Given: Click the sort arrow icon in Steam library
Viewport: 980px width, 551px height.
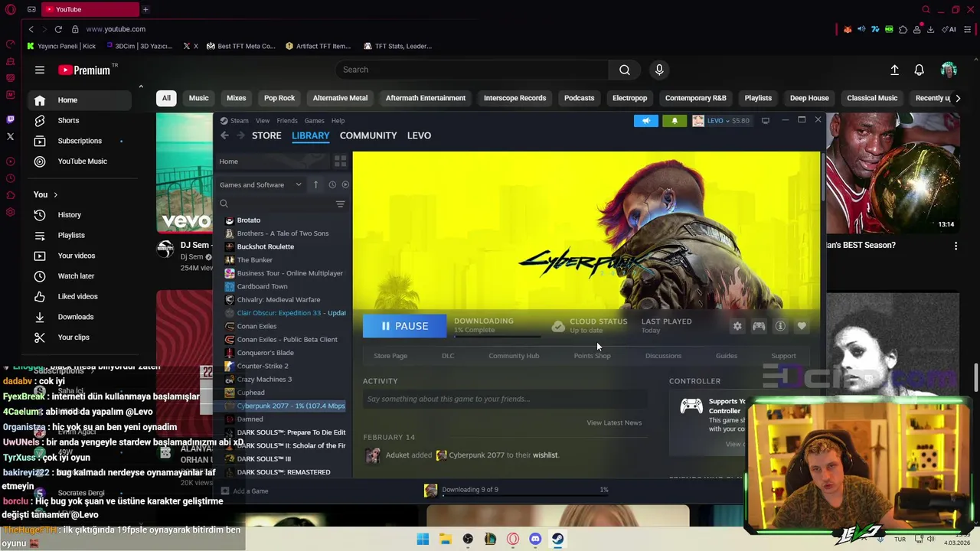Looking at the screenshot, I should pyautogui.click(x=315, y=184).
